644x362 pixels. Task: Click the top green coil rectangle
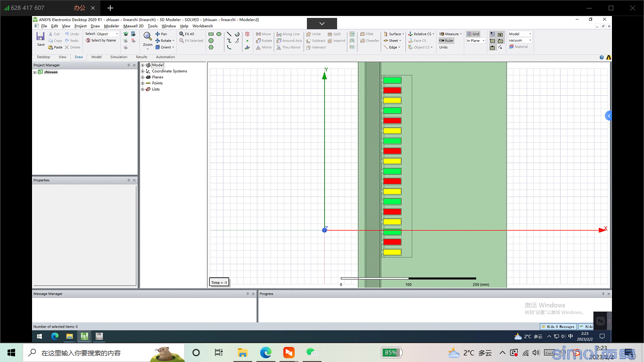[x=392, y=81]
